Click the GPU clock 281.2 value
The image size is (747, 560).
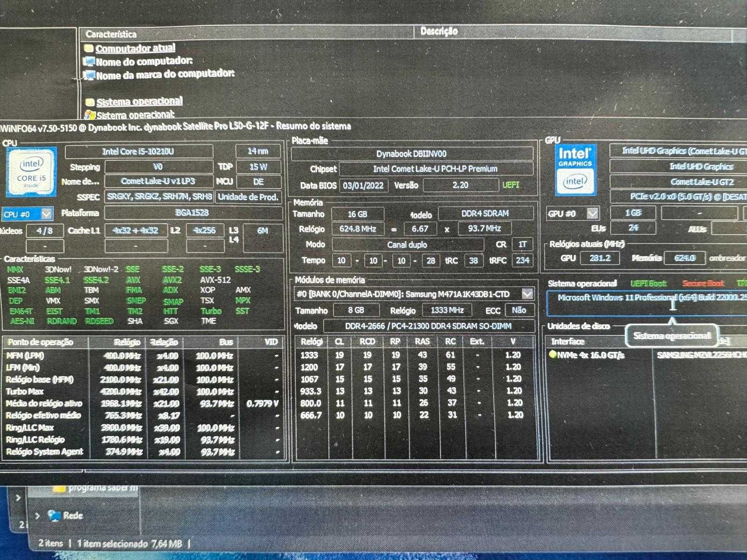600,258
